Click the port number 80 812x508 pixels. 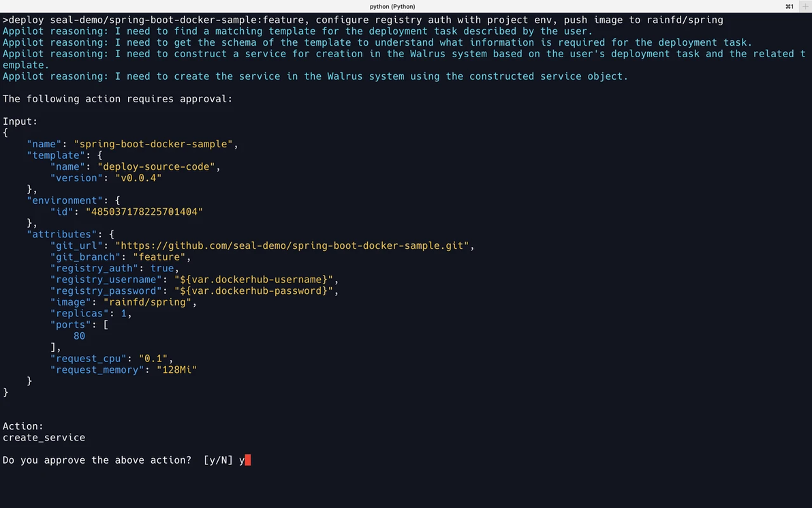pos(79,336)
